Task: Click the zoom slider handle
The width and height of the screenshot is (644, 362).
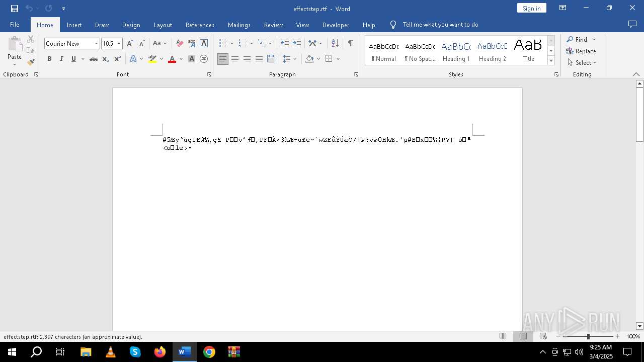Action: (x=588, y=336)
